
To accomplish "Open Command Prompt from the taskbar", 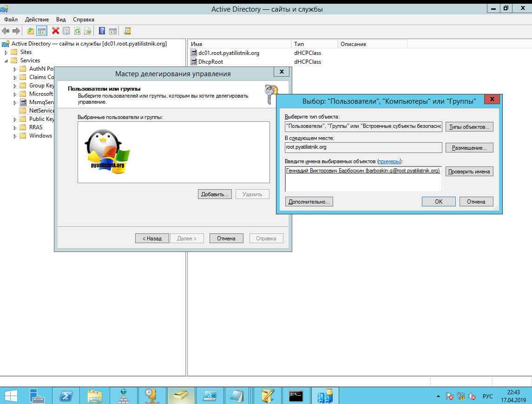I will click(296, 396).
